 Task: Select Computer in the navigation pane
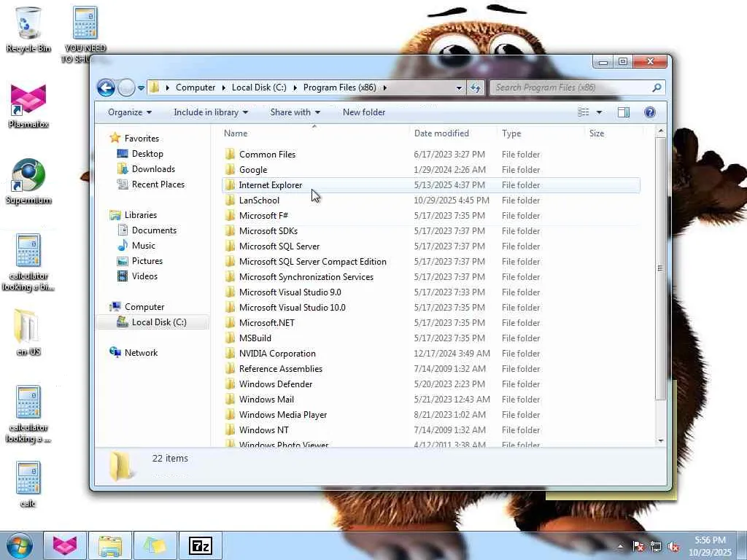[144, 307]
